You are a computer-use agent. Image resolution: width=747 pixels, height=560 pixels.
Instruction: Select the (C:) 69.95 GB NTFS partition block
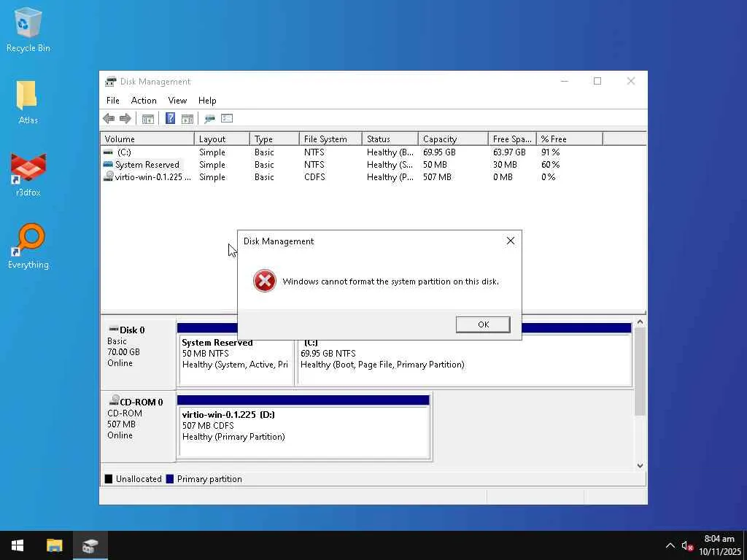point(465,360)
